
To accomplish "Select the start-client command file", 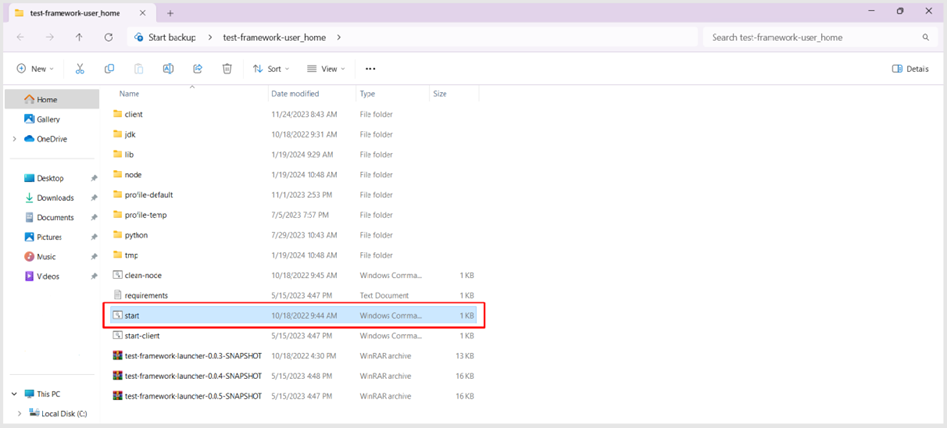I will [x=144, y=335].
